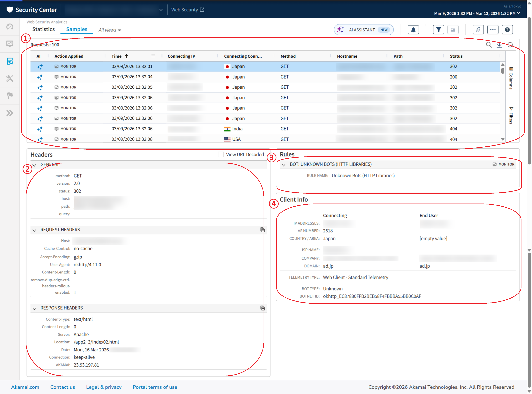Collapse the GENERAL headers section

point(34,165)
